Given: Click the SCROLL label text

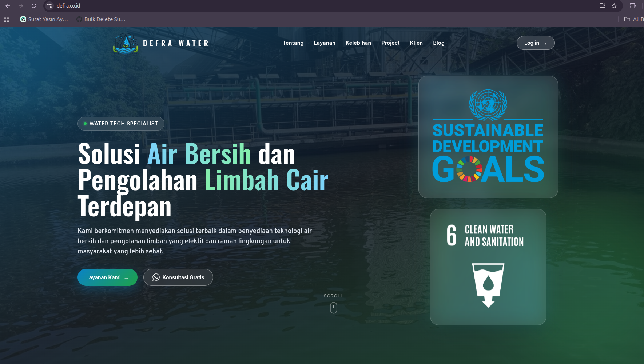Looking at the screenshot, I should tap(334, 296).
